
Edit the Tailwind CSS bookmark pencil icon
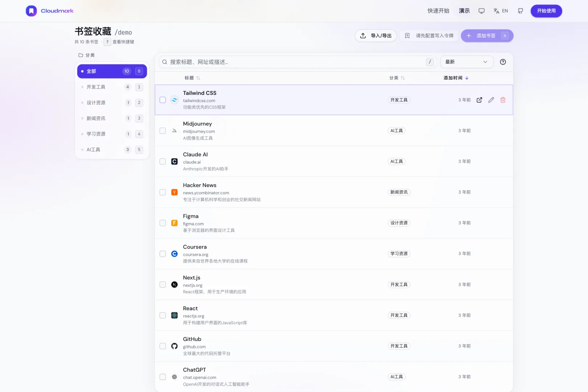pos(491,100)
